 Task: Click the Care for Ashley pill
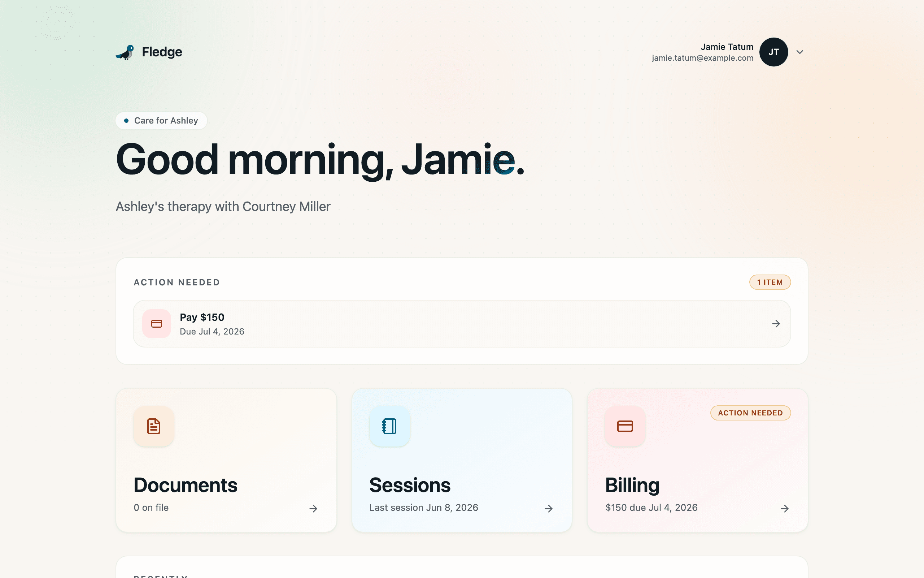[161, 120]
